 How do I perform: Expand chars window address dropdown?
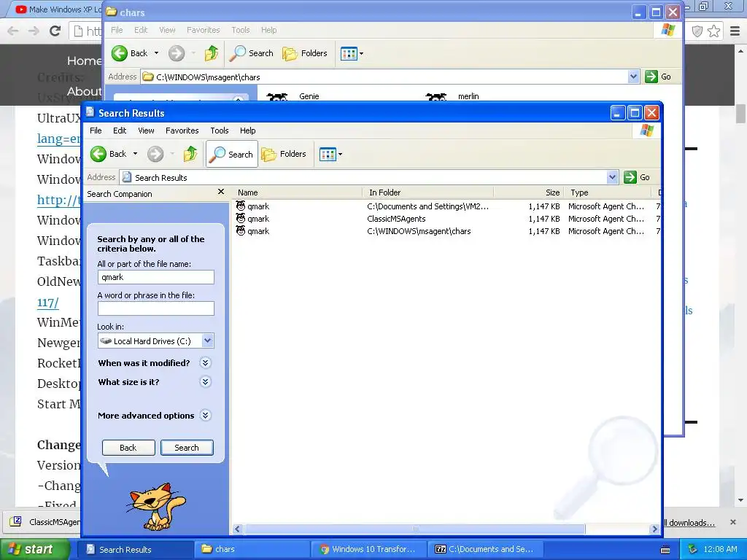(633, 77)
